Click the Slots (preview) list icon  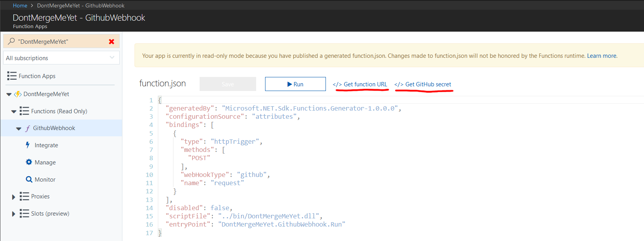coord(24,213)
